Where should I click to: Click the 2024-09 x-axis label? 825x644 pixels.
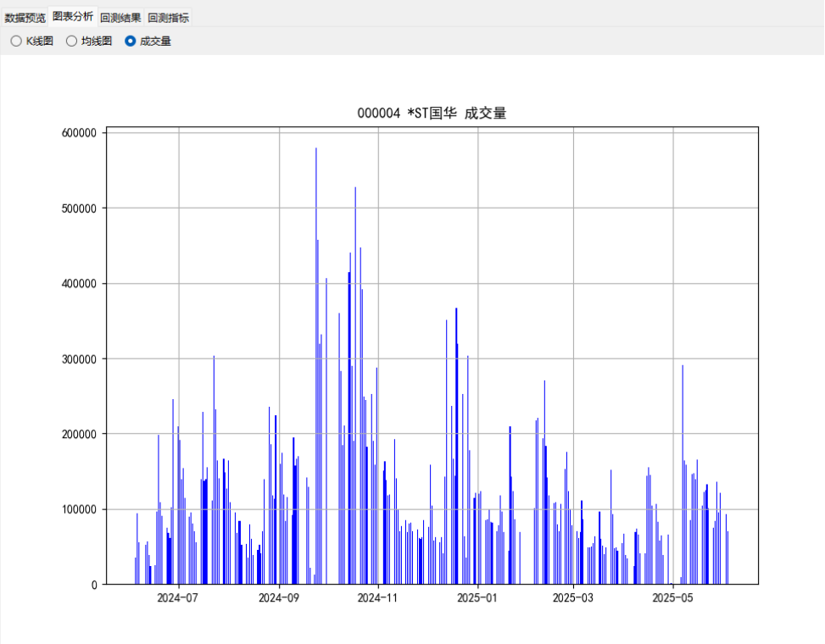[279, 597]
